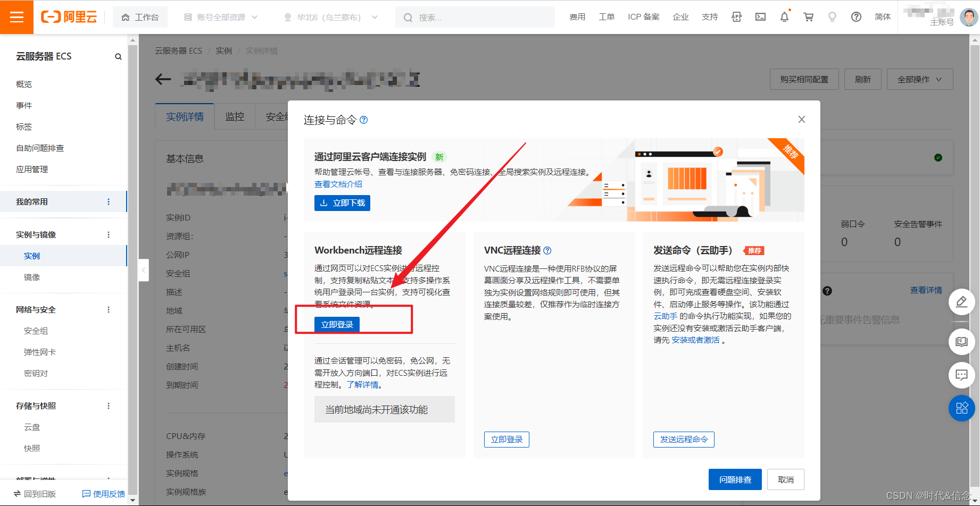
Task: Open the shopping cart
Action: click(x=809, y=17)
